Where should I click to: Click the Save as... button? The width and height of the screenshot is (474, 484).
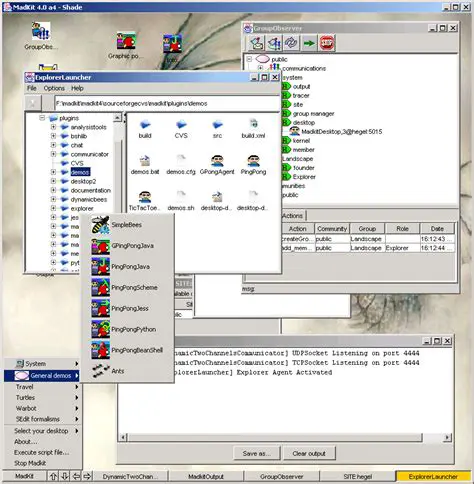click(x=257, y=453)
